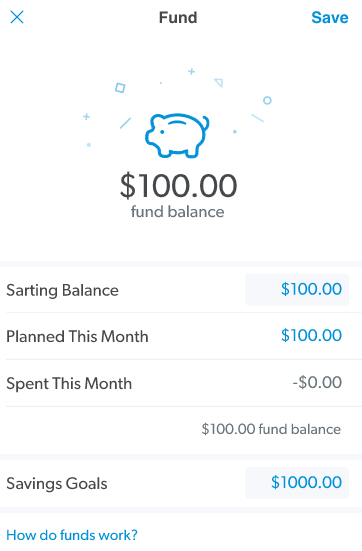Select the Spent This Month -$0.00 value

coord(317,383)
